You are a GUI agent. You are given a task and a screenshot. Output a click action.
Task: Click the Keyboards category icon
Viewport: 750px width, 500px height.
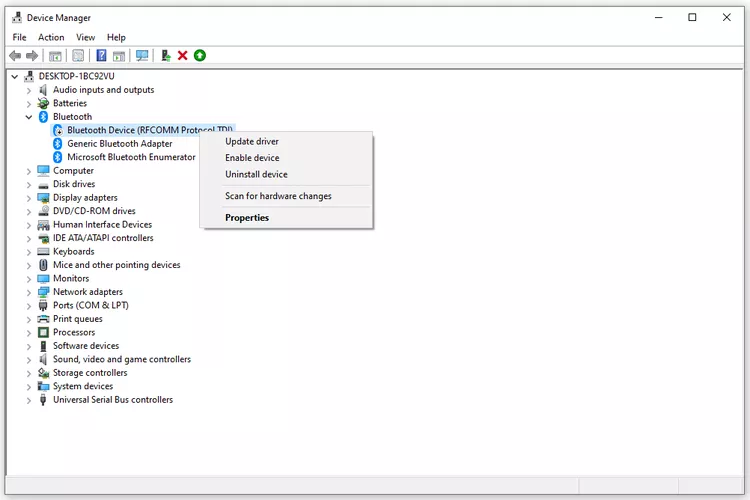click(x=43, y=252)
